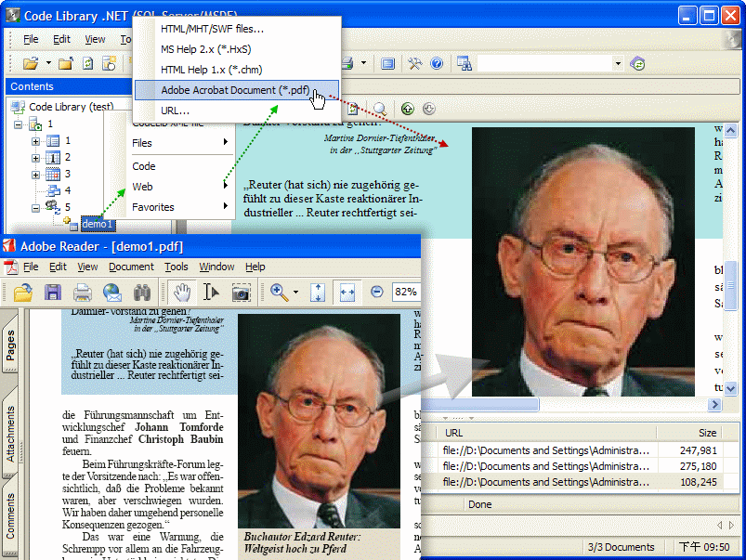Click the Print icon in Adobe Reader
Image resolution: width=746 pixels, height=560 pixels.
[83, 293]
